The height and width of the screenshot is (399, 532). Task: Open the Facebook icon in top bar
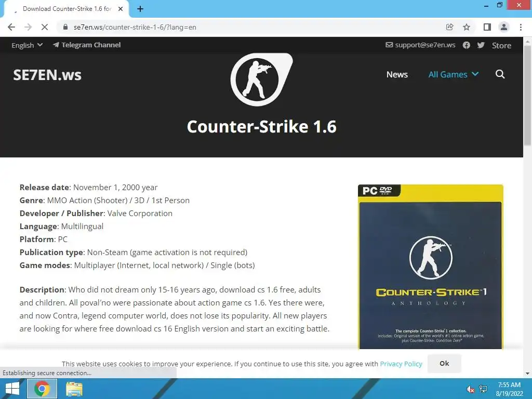pos(467,45)
